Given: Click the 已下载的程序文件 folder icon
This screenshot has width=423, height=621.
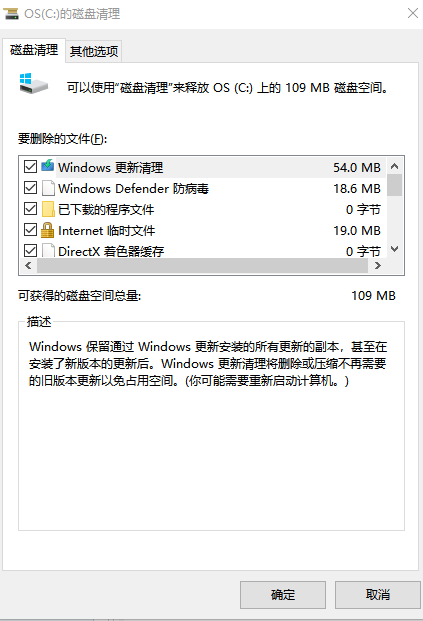Looking at the screenshot, I should click(48, 209).
